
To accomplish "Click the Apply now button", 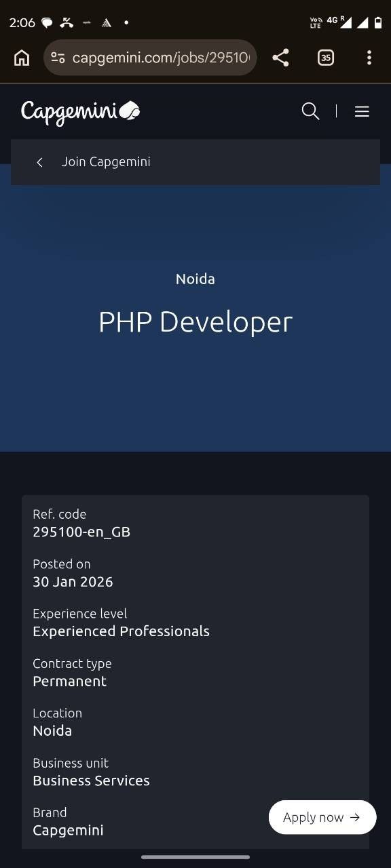I will tap(322, 817).
